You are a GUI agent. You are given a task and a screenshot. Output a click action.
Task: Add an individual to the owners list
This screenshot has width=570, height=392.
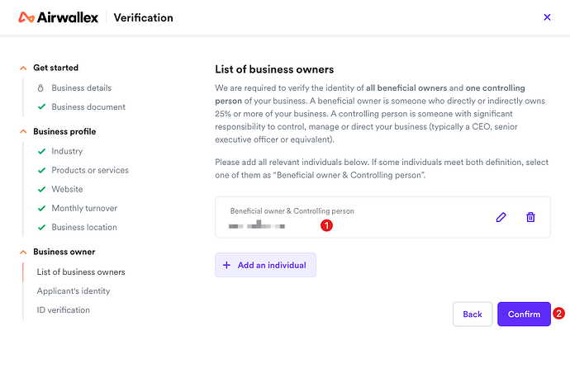[x=265, y=265]
